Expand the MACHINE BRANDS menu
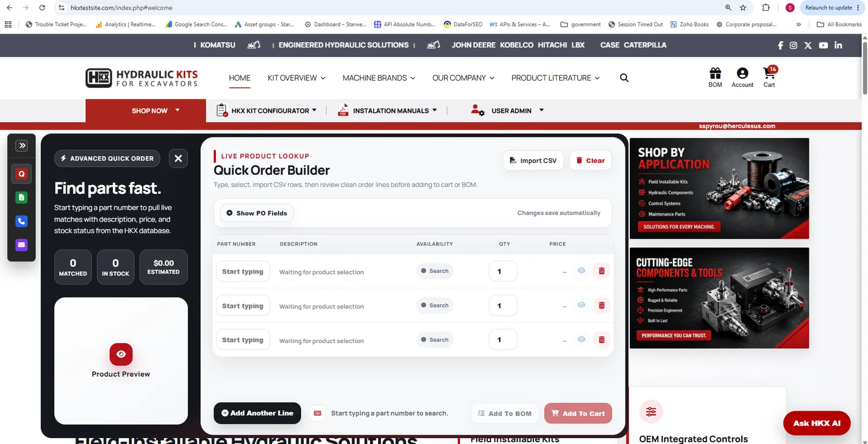Screen dimensions: 868x444 [x=379, y=78]
